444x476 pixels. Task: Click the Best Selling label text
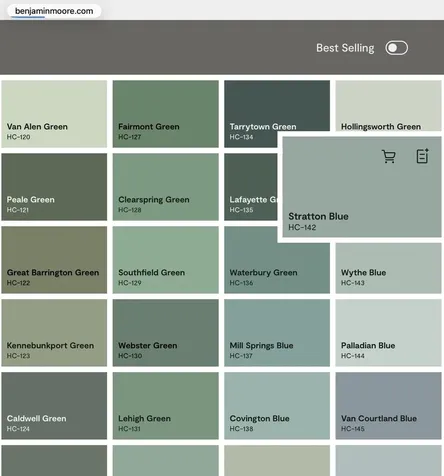(x=345, y=48)
